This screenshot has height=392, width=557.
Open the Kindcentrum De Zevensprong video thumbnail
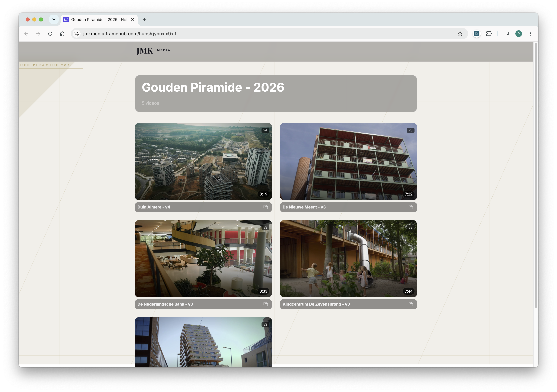tap(348, 258)
